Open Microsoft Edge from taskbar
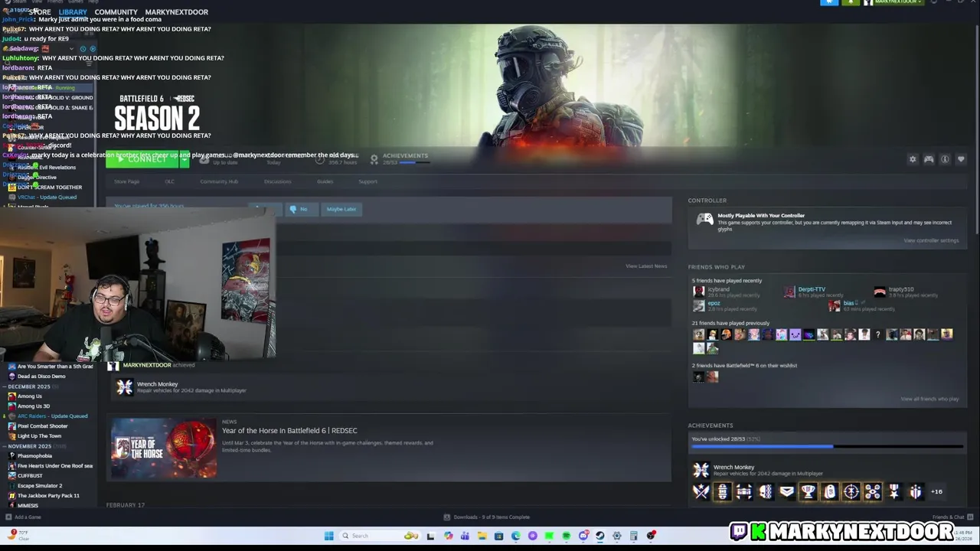This screenshot has height=551, width=980. 515,536
